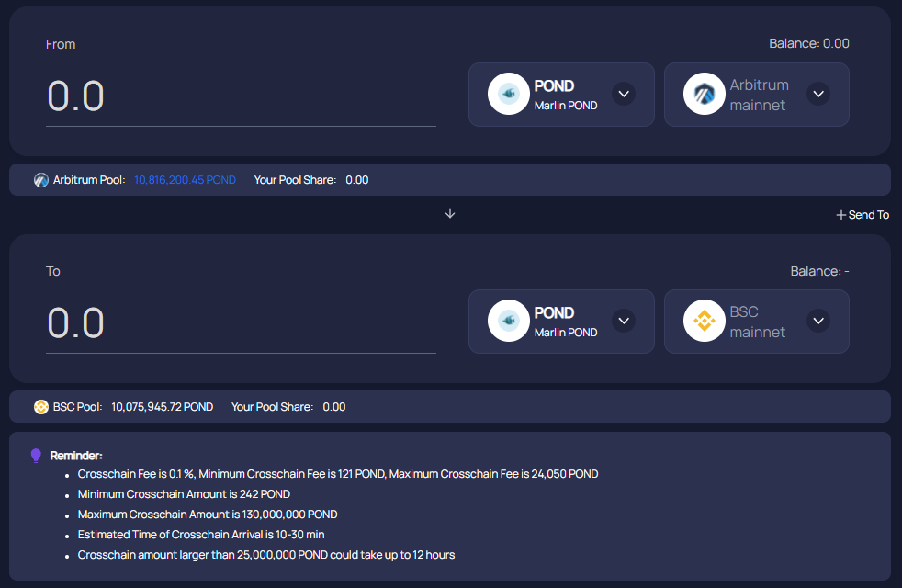This screenshot has width=902, height=588.
Task: Click the To Balance: - text
Action: click(x=819, y=271)
